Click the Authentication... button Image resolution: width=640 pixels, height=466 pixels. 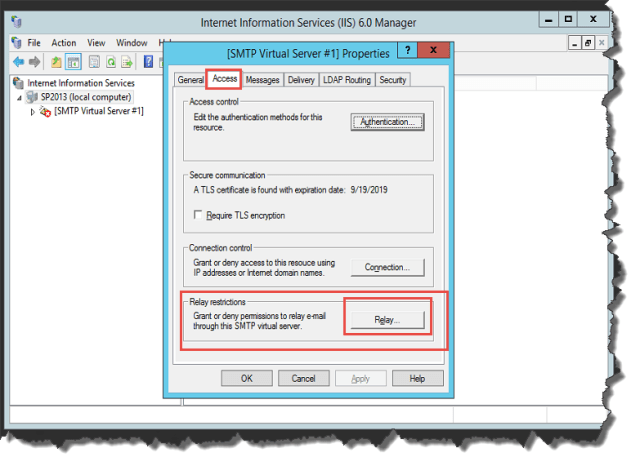pos(387,122)
